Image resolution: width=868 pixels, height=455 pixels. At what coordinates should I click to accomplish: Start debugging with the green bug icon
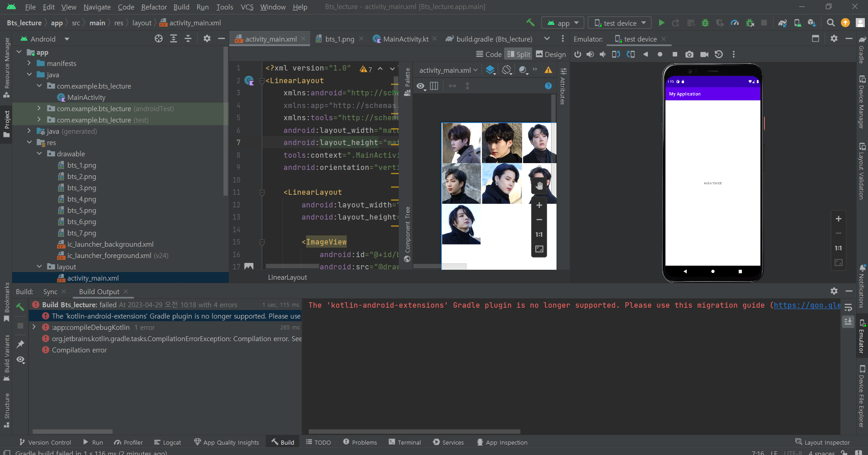705,23
